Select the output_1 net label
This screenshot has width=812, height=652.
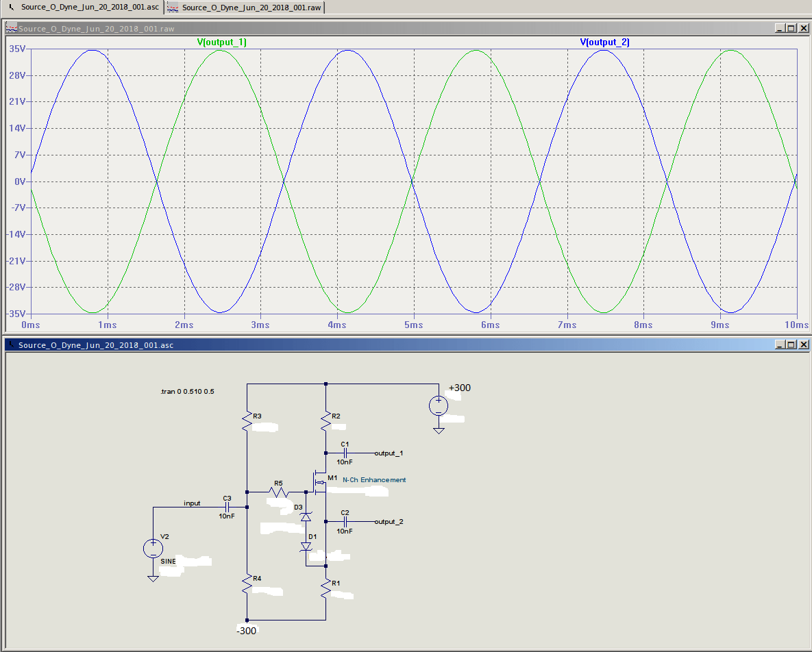tap(389, 453)
